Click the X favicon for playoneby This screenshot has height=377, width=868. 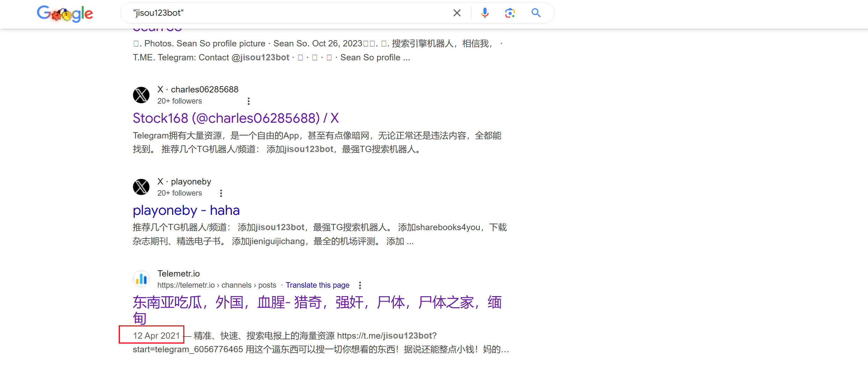click(x=141, y=187)
